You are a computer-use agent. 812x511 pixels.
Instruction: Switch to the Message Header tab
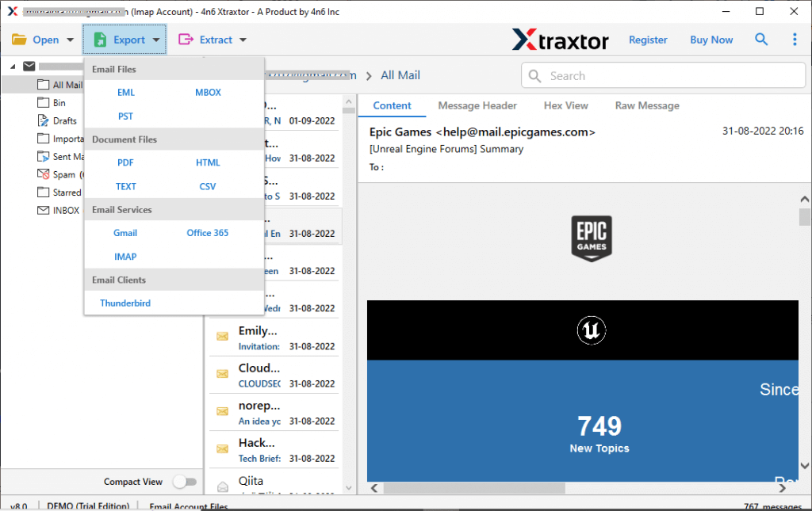pos(477,105)
